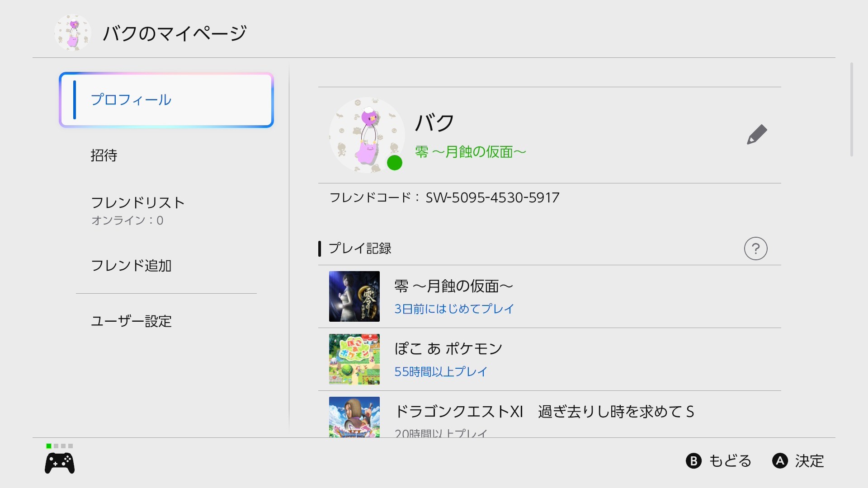Screen dimensions: 868x488
Task: Open ユーザー設定 in sidebar
Action: (131, 321)
